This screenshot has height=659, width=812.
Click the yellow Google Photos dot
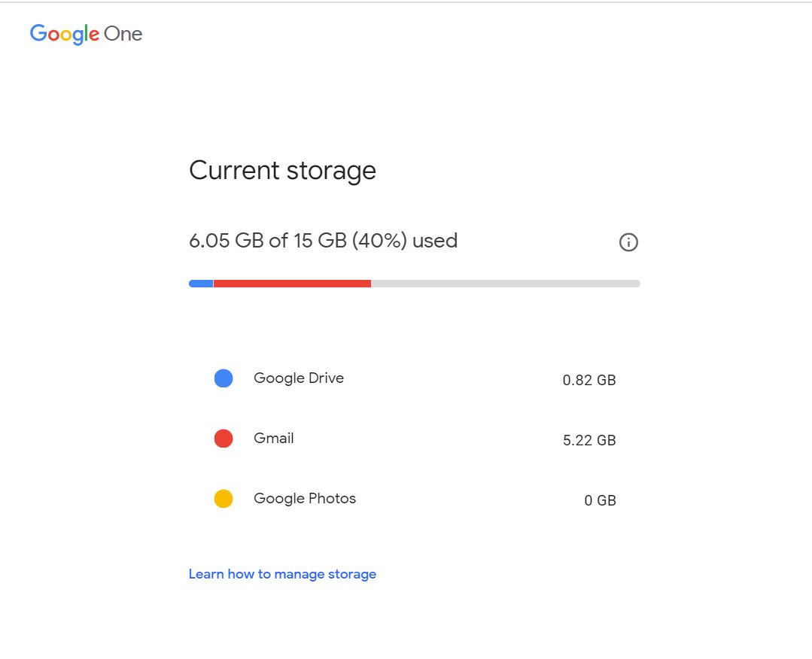coord(223,498)
